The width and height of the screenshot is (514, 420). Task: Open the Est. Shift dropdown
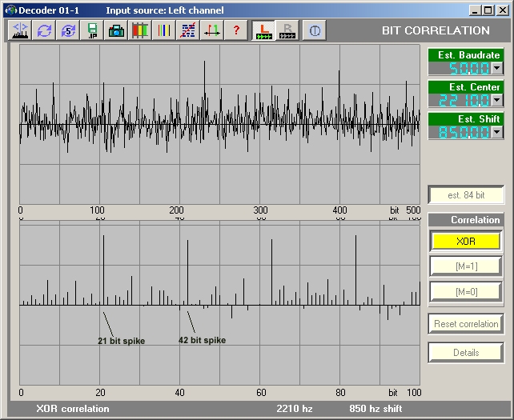point(496,132)
